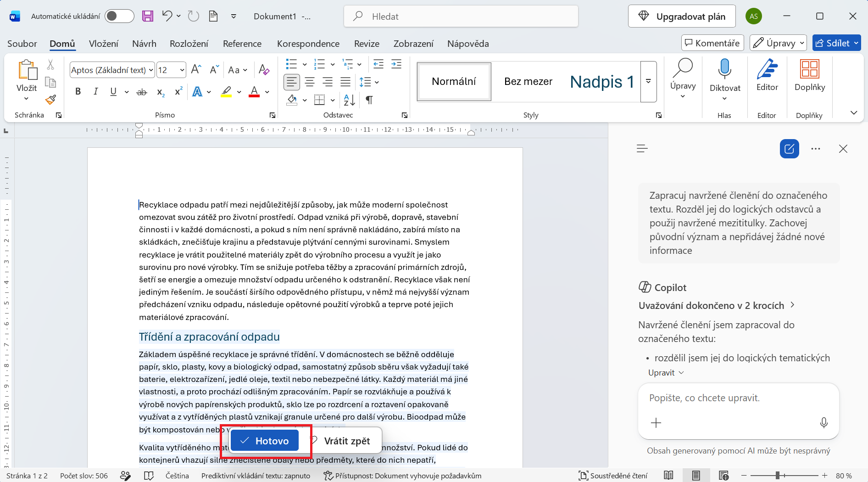Open the font size dropdown
The width and height of the screenshot is (868, 482).
(x=182, y=70)
